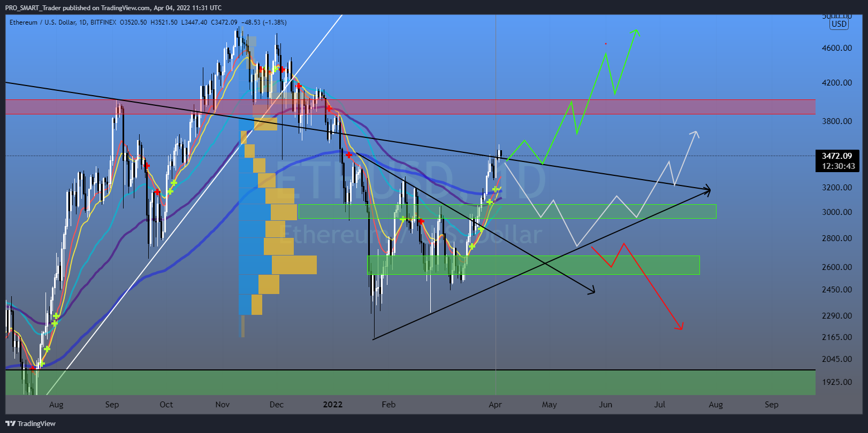Click the Jun label on the time axis

point(605,405)
